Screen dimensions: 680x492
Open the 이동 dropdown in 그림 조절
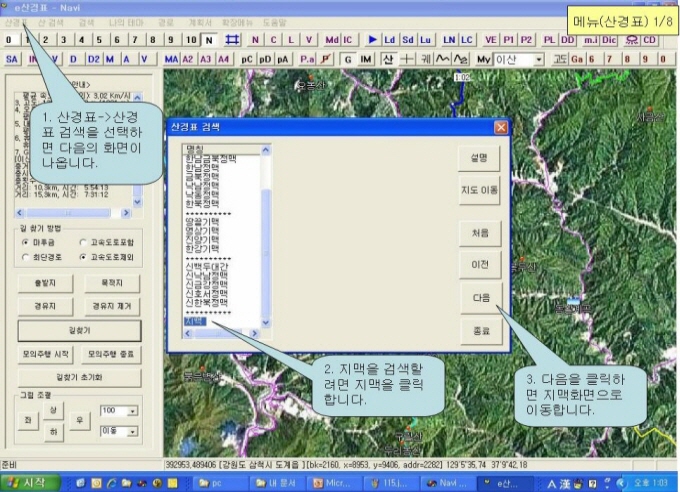pos(133,430)
